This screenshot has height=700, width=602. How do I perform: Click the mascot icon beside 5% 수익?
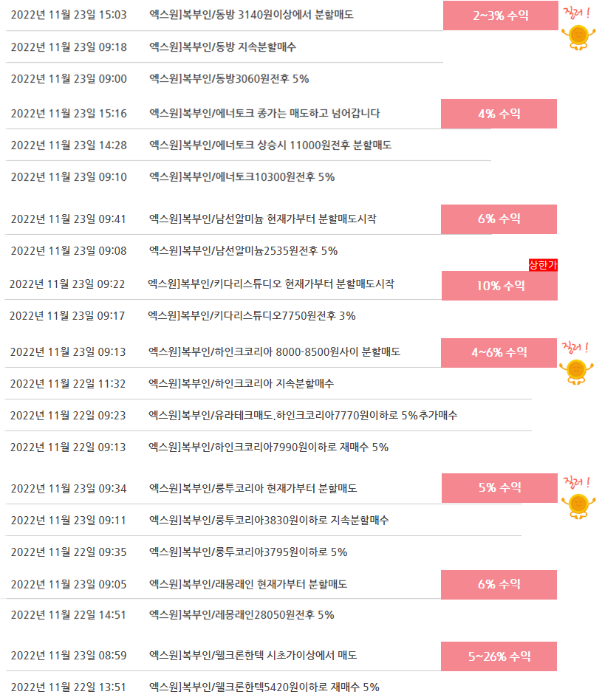(578, 507)
